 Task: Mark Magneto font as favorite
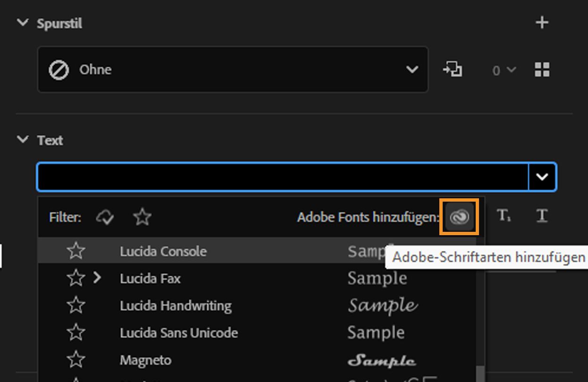coord(76,360)
